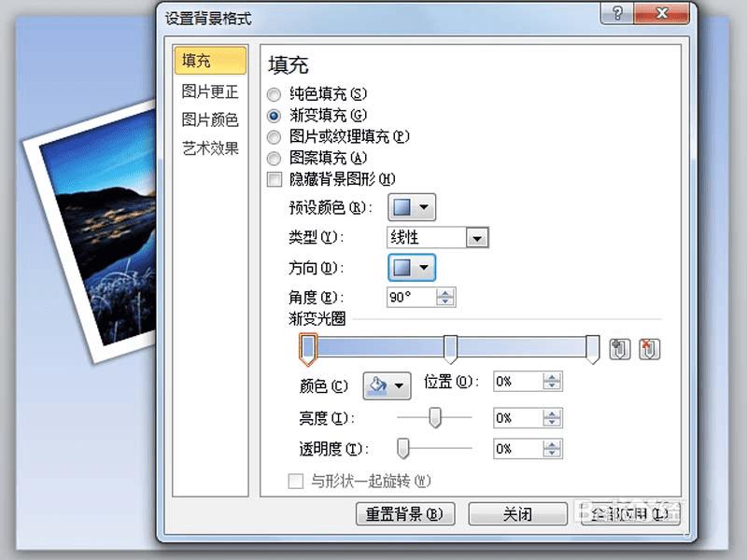Screen dimensions: 747x560
Task: Expand the 类型 combo box arrow
Action: tap(477, 238)
